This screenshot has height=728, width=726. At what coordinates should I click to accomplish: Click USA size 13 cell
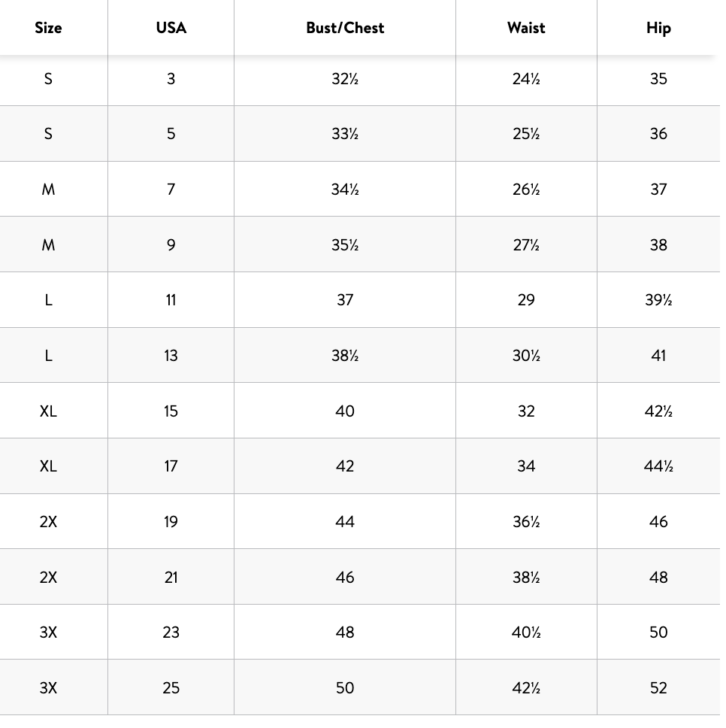[171, 356]
